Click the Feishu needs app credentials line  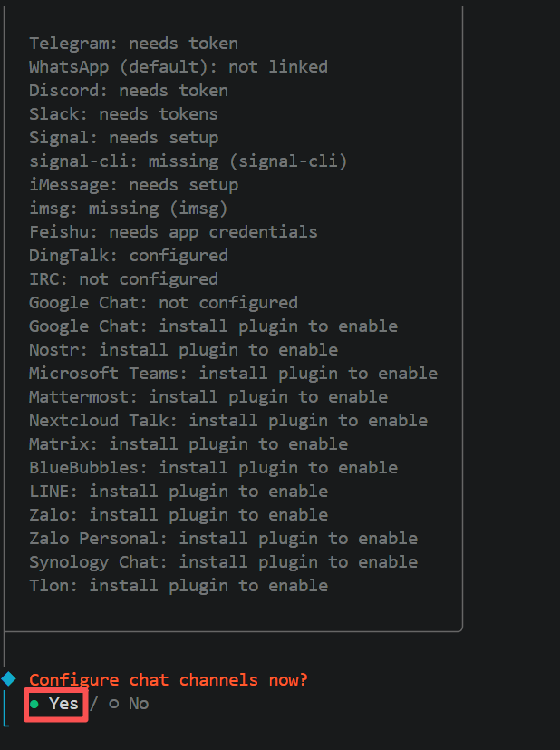(173, 232)
